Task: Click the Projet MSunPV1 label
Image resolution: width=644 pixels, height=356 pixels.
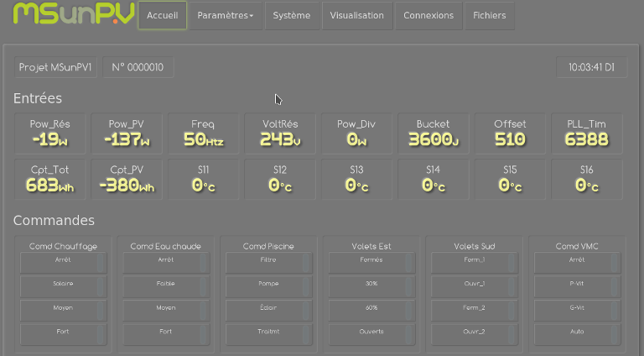Action: (55, 67)
